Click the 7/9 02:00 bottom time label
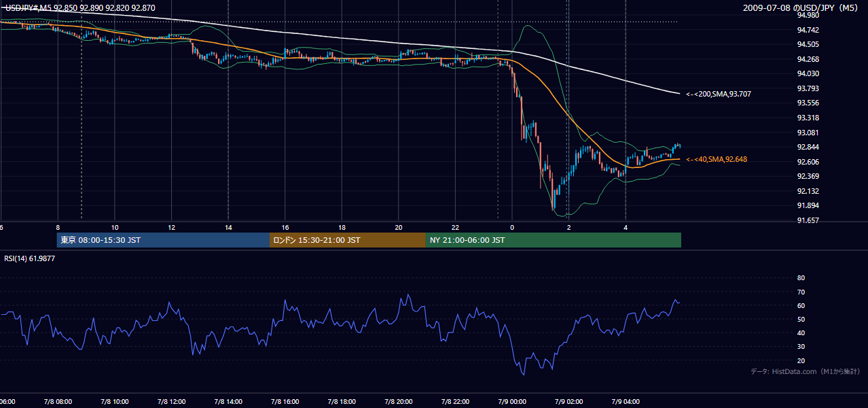This screenshot has width=868, height=408. pos(569,401)
